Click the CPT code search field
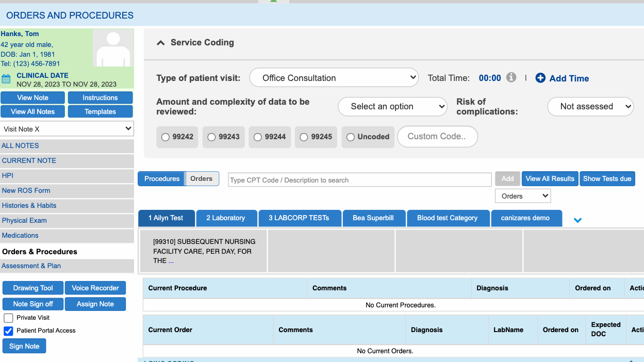Viewport: 644px width, 362px height. coord(359,180)
